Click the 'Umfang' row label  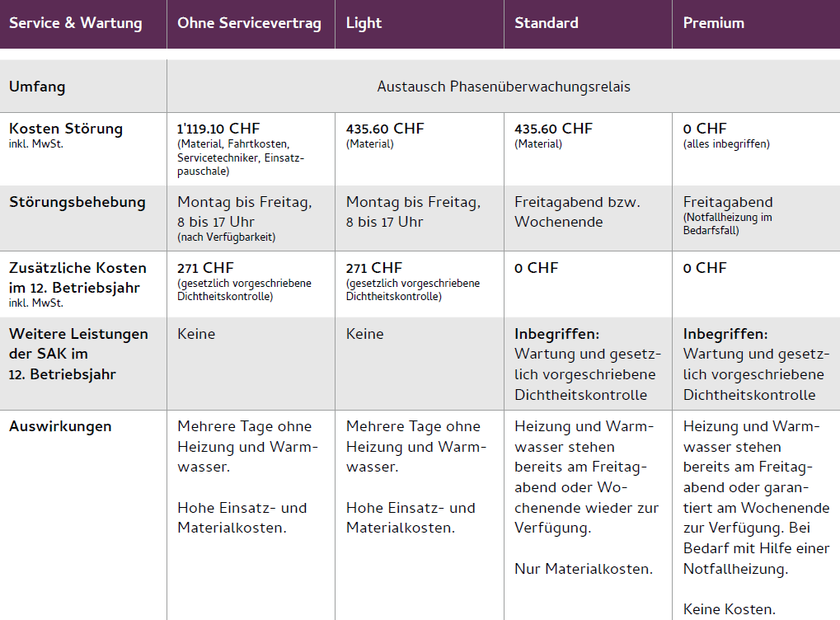(37, 87)
